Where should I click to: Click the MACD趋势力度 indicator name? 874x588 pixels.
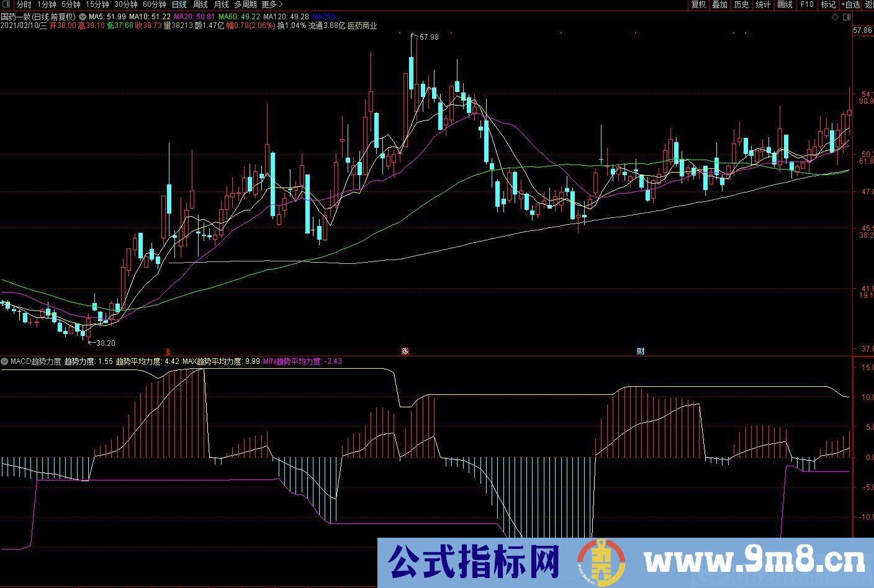[x=36, y=361]
